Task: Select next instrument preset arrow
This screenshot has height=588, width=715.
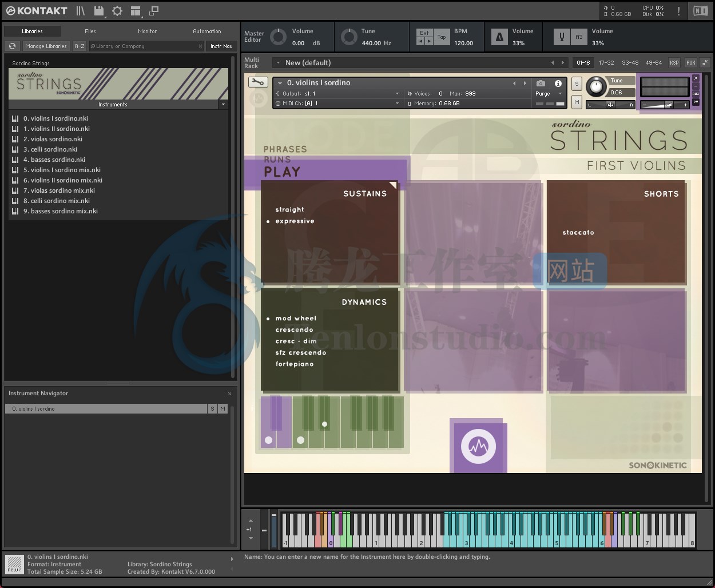Action: [525, 83]
